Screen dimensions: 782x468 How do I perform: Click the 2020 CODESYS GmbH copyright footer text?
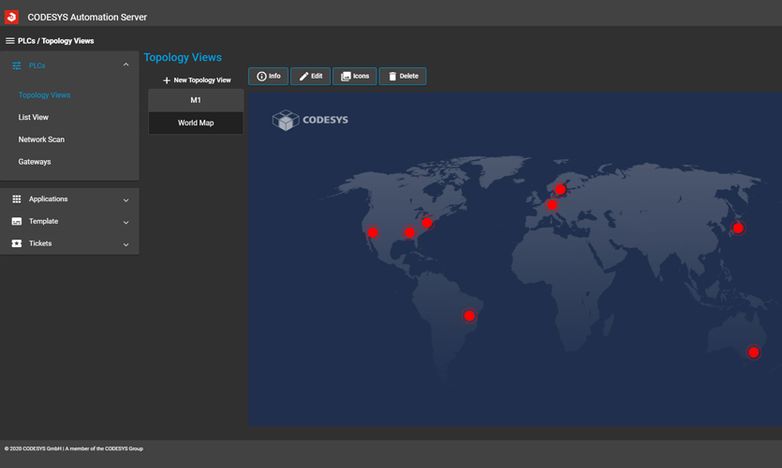coord(74,449)
